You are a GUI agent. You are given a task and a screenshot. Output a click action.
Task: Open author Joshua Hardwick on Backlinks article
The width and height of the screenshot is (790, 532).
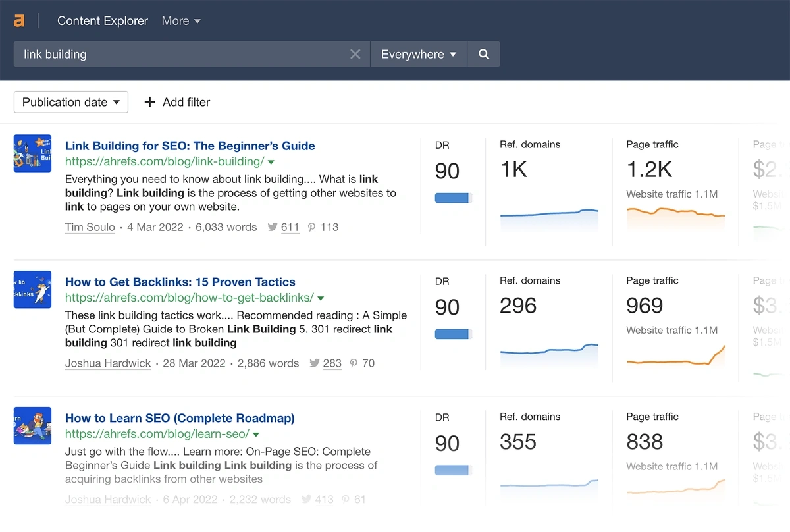point(108,363)
